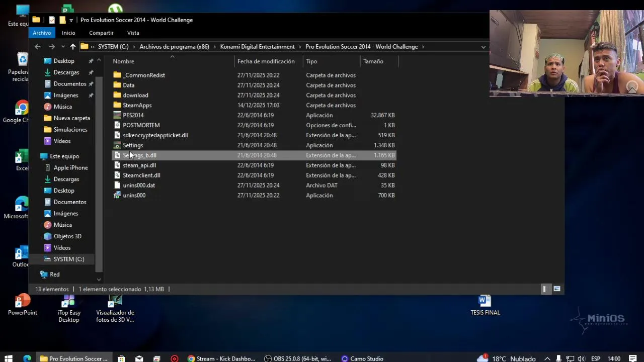
Task: Select Steamclient.dll file
Action: (x=141, y=175)
